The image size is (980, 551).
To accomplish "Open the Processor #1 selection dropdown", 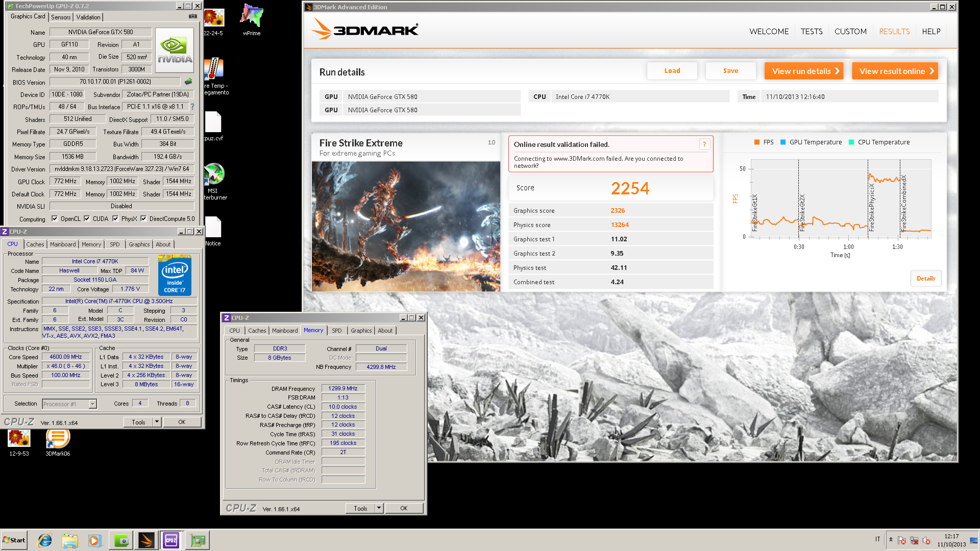I will (93, 404).
